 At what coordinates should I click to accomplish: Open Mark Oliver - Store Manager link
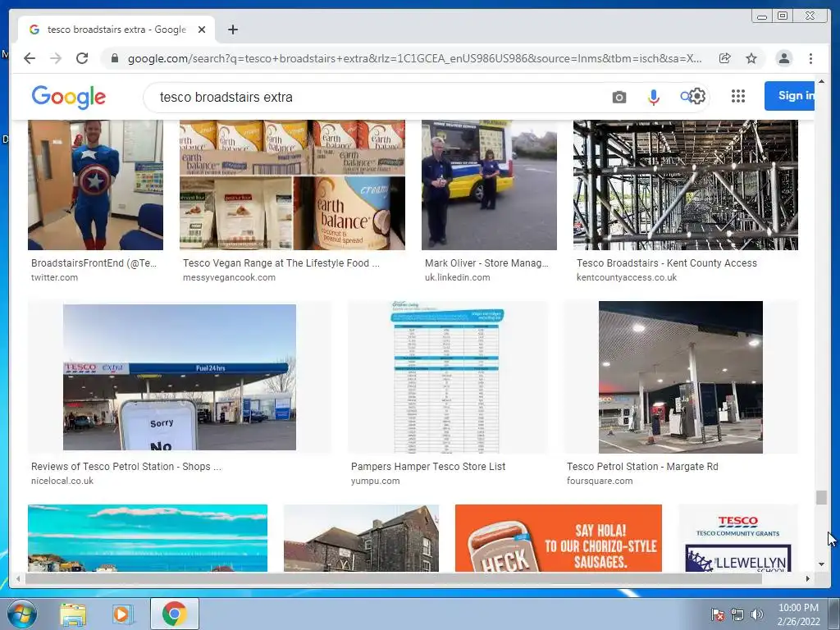click(486, 263)
